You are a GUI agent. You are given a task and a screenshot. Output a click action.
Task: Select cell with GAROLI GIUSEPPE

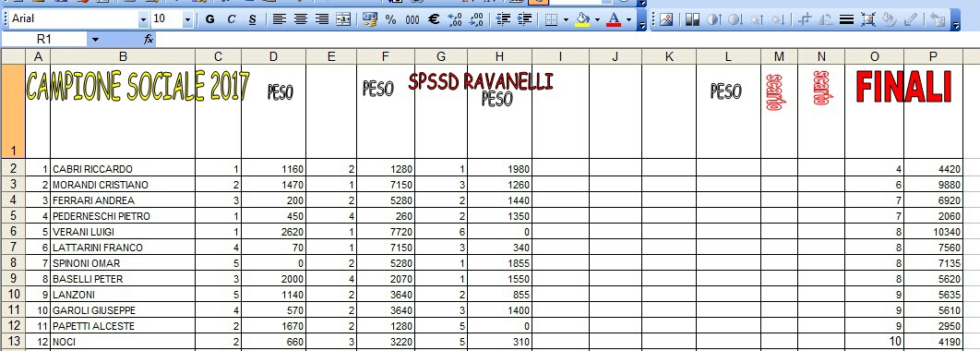(123, 310)
